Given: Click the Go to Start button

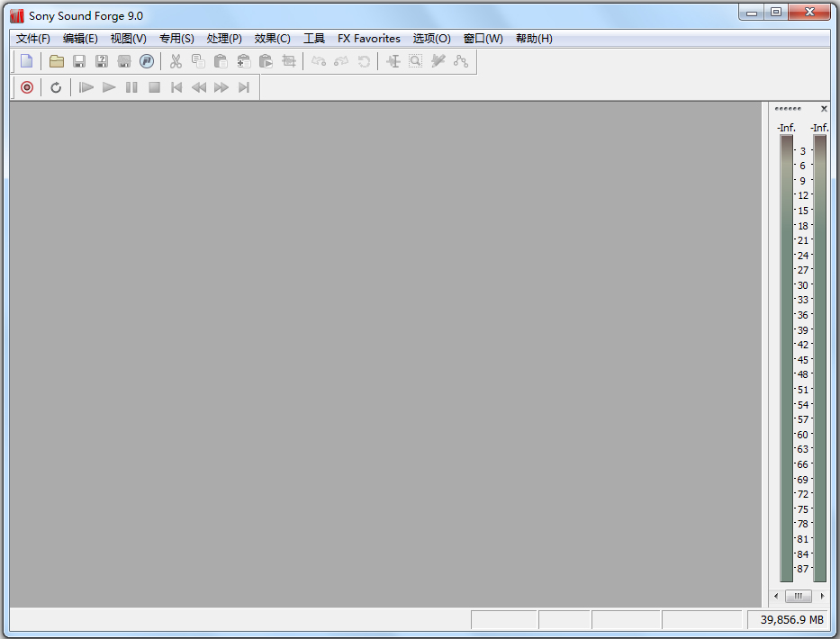Looking at the screenshot, I should click(176, 87).
